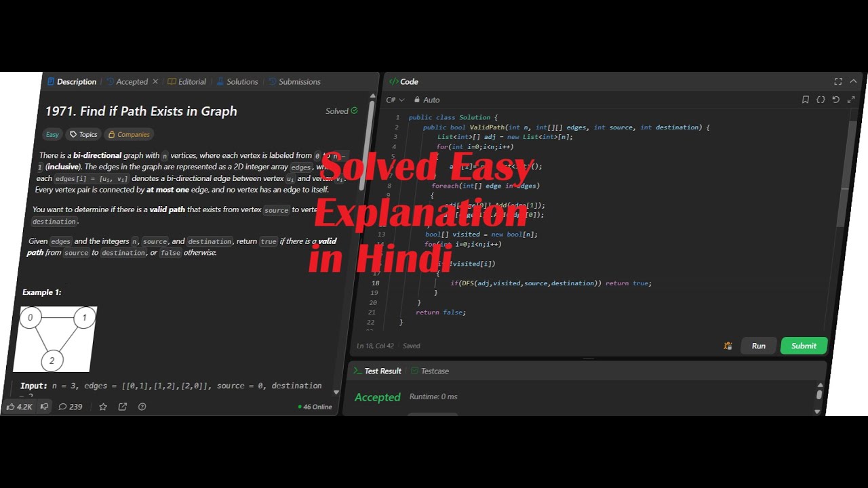Open the C# language dropdown
Screen dimensions: 868x488
click(x=395, y=100)
